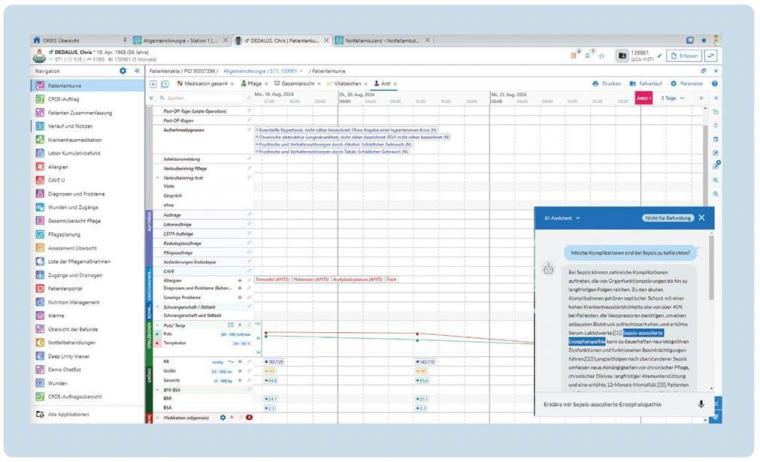The width and height of the screenshot is (760, 462).
Task: Click the microphone icon in the KI assistant
Action: point(701,404)
